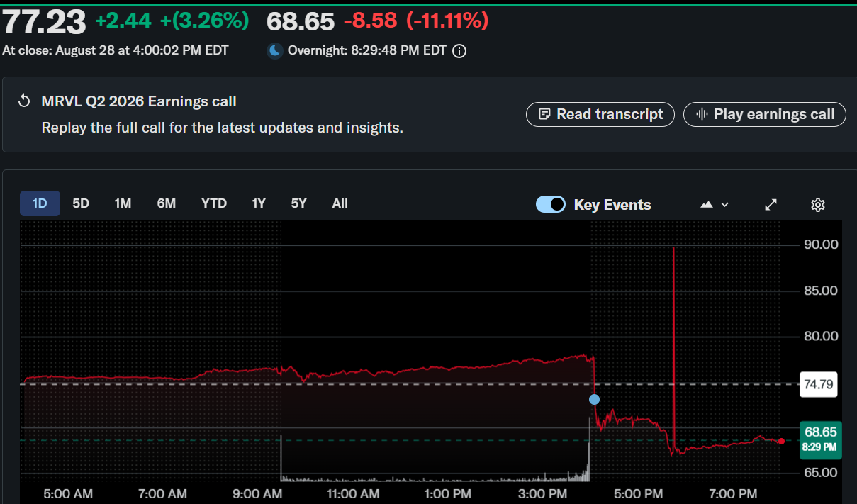
Task: Click the 5:00 AM time axis label
Action: tap(68, 493)
